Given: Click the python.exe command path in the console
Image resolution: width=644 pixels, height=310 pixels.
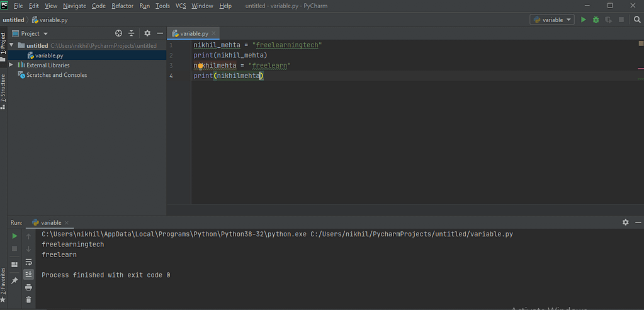Looking at the screenshot, I should coord(174,234).
